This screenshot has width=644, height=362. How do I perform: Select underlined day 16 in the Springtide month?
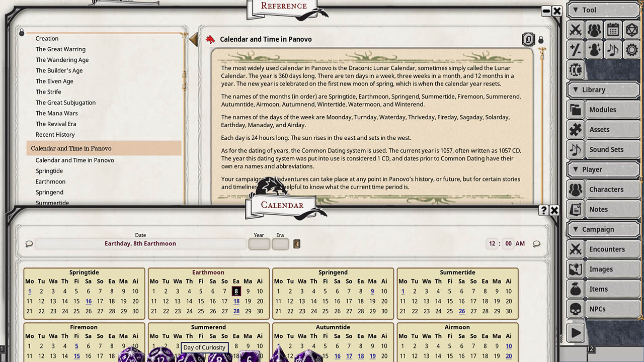point(89,300)
